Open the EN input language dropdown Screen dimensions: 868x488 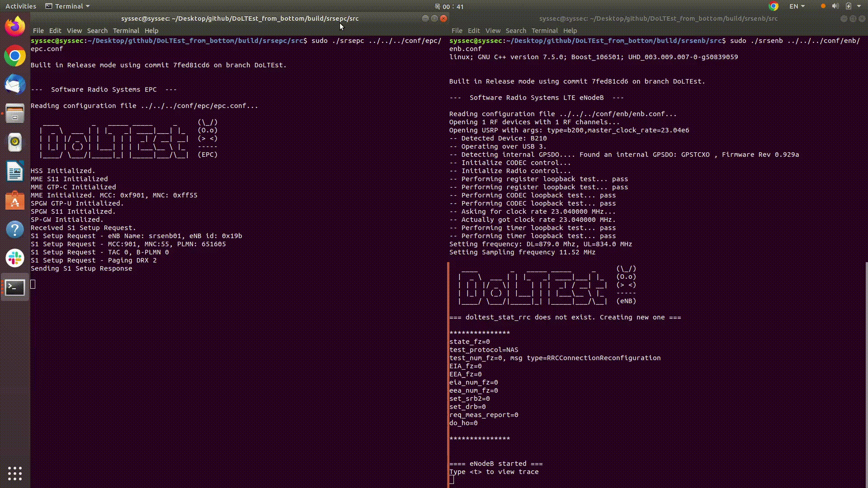click(x=797, y=6)
